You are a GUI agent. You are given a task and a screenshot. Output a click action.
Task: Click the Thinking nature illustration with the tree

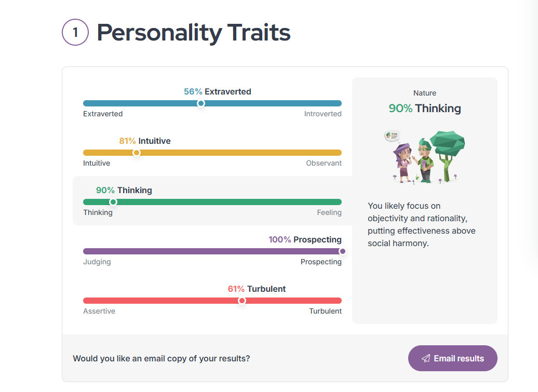pyautogui.click(x=424, y=157)
